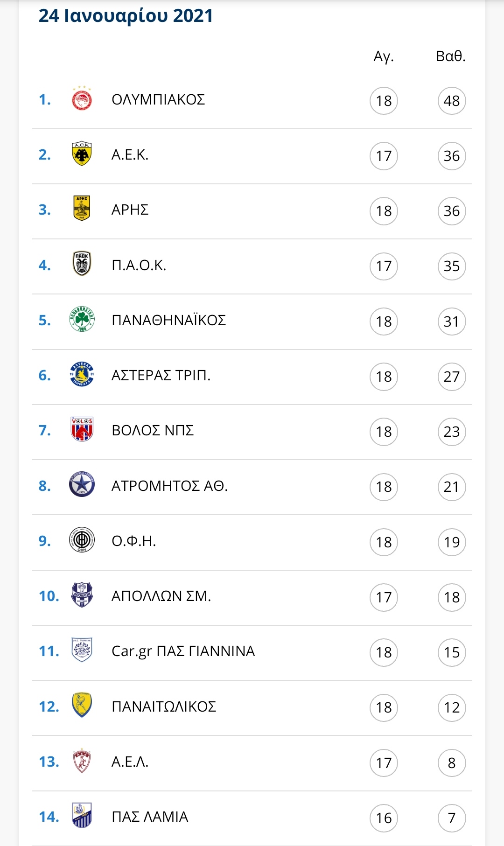Select the ΑΡΗΣ team logo

[82, 209]
